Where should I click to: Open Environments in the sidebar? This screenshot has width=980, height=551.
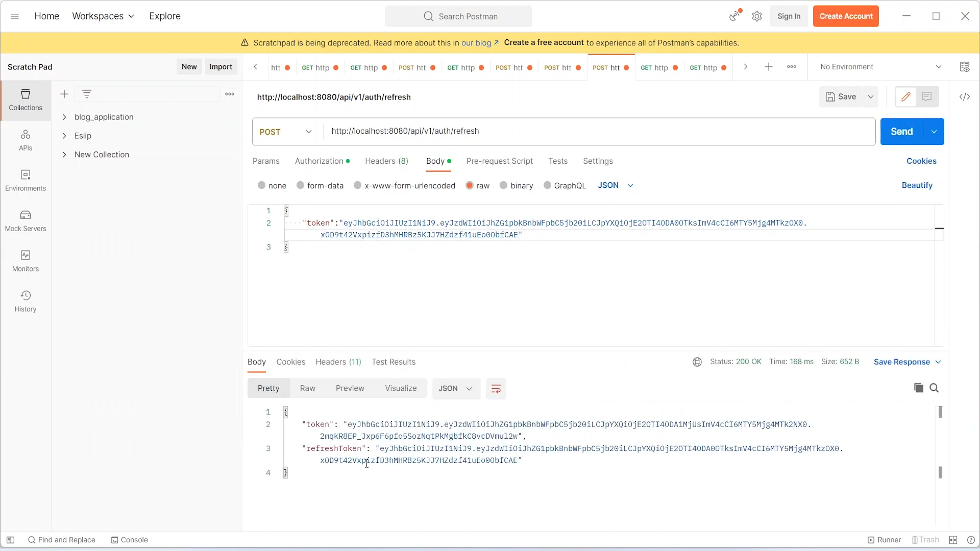coord(26,181)
